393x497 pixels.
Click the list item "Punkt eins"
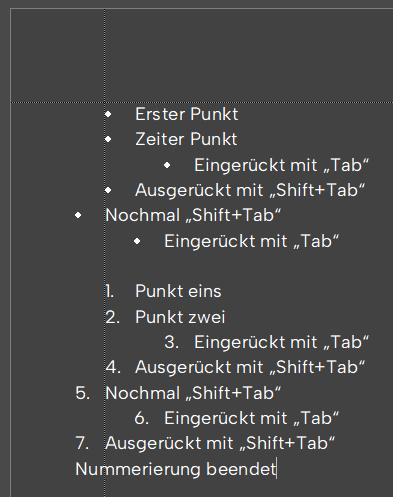tap(178, 291)
